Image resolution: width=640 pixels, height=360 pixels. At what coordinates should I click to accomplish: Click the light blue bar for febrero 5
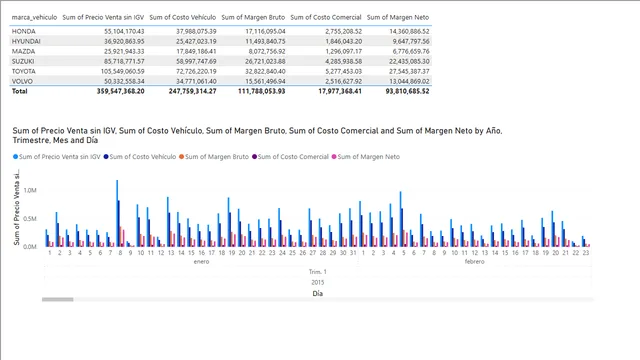coord(401,219)
